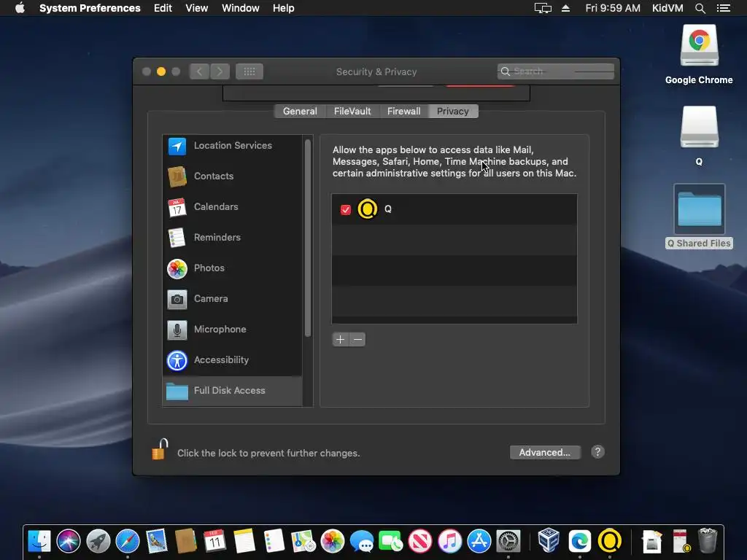747x560 pixels.
Task: Open Siri from the Dock
Action: pos(69,541)
